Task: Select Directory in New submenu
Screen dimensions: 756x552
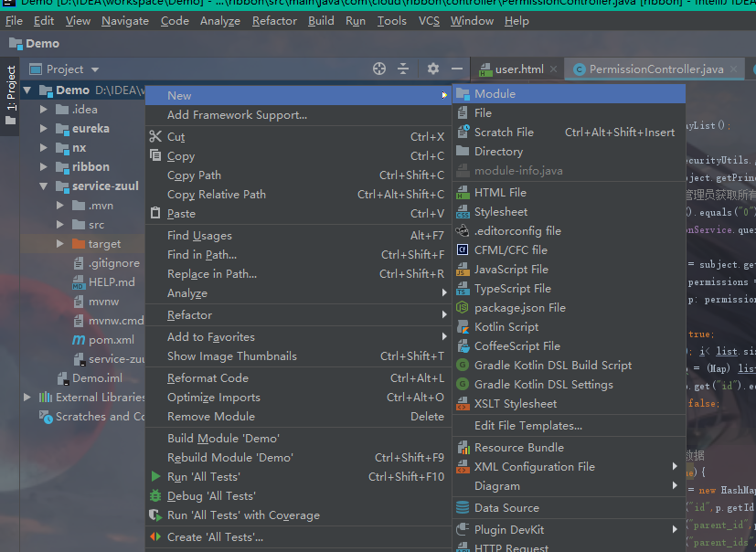Action: (569, 152)
